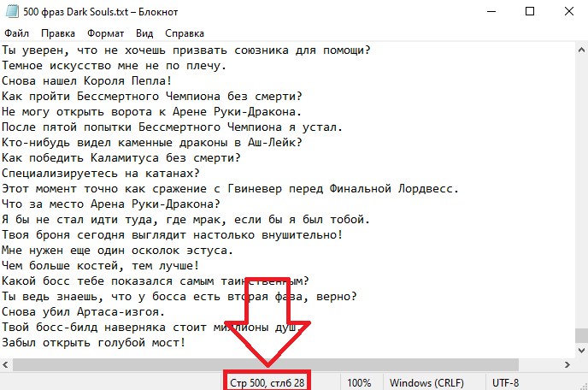Image resolution: width=588 pixels, height=390 pixels.
Task: Click the vertical scrollbar up arrow
Action: pyautogui.click(x=580, y=49)
